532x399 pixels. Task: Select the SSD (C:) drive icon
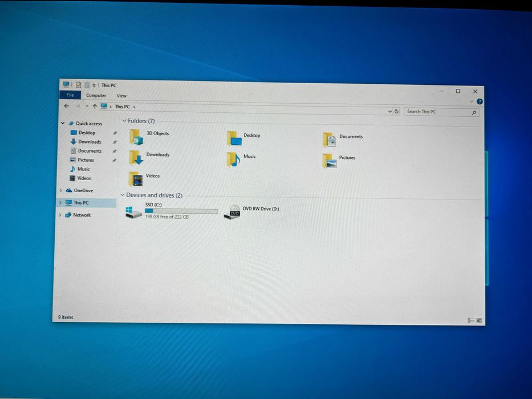[133, 213]
